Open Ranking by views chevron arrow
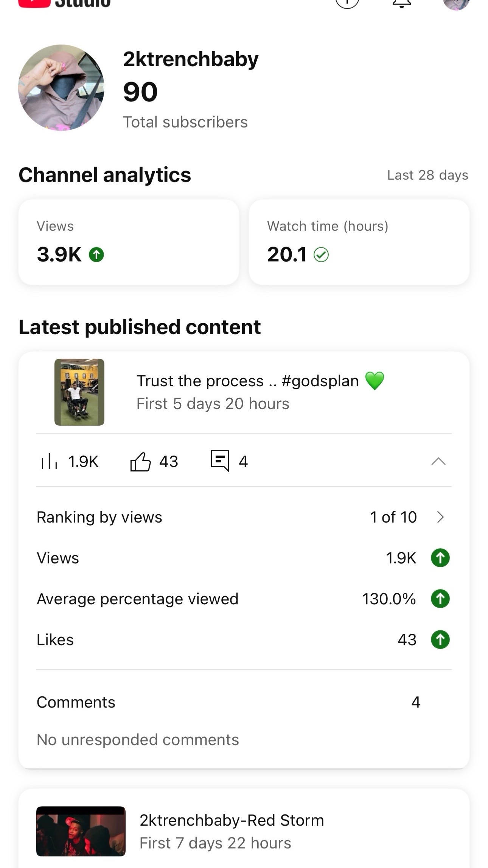The height and width of the screenshot is (868, 488). click(x=440, y=517)
